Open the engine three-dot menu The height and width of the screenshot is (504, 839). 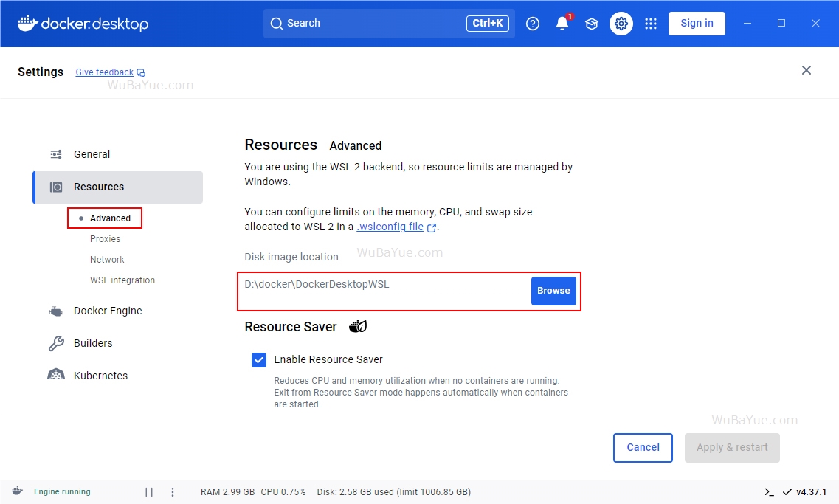[x=172, y=491]
